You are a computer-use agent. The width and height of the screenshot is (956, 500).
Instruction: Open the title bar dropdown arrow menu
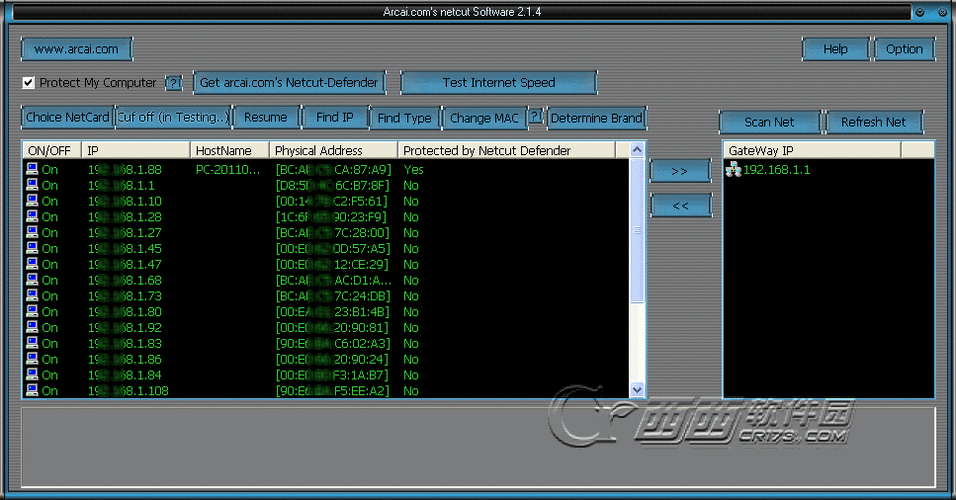click(x=919, y=12)
